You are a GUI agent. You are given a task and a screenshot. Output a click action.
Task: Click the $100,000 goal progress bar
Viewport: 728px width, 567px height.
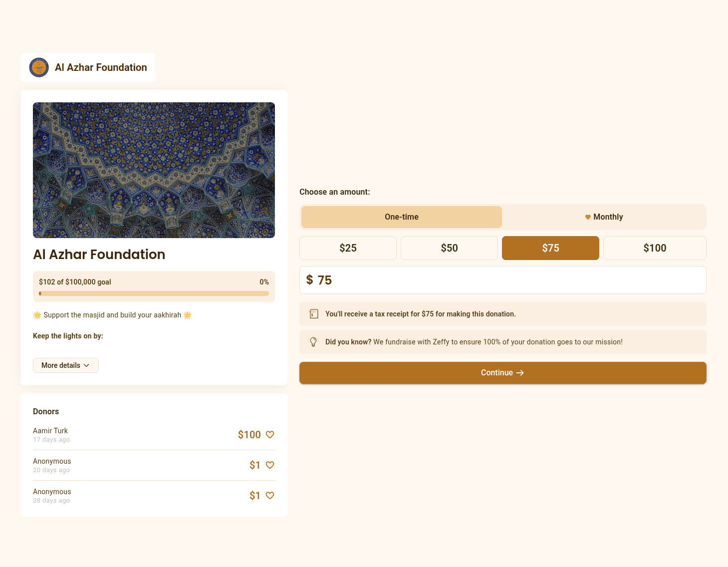point(154,293)
